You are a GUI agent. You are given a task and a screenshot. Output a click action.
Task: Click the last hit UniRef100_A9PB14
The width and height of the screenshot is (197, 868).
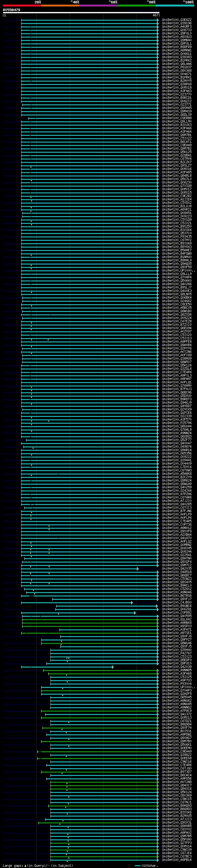click(x=177, y=860)
